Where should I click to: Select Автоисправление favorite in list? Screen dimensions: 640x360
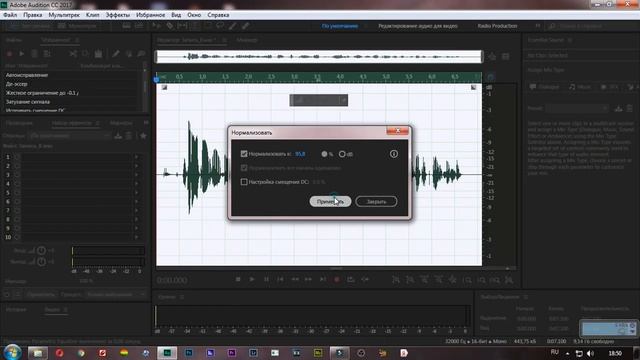click(x=27, y=75)
